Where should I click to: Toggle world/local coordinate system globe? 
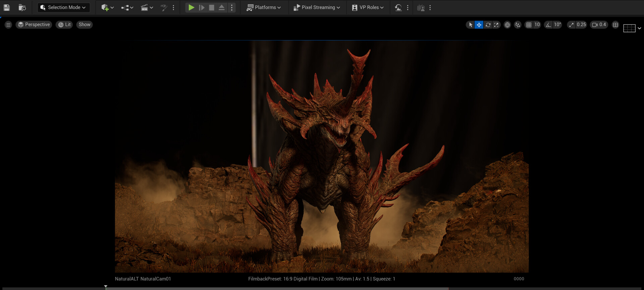(x=507, y=25)
